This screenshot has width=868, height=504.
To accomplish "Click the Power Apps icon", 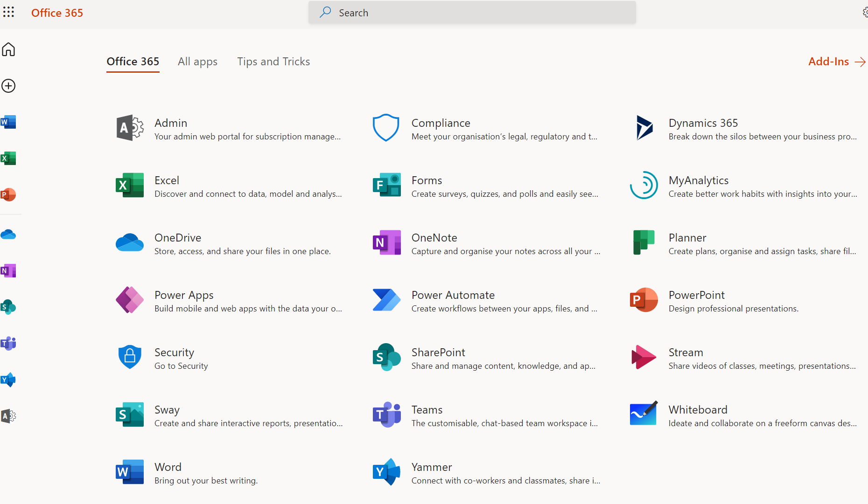I will (x=130, y=300).
